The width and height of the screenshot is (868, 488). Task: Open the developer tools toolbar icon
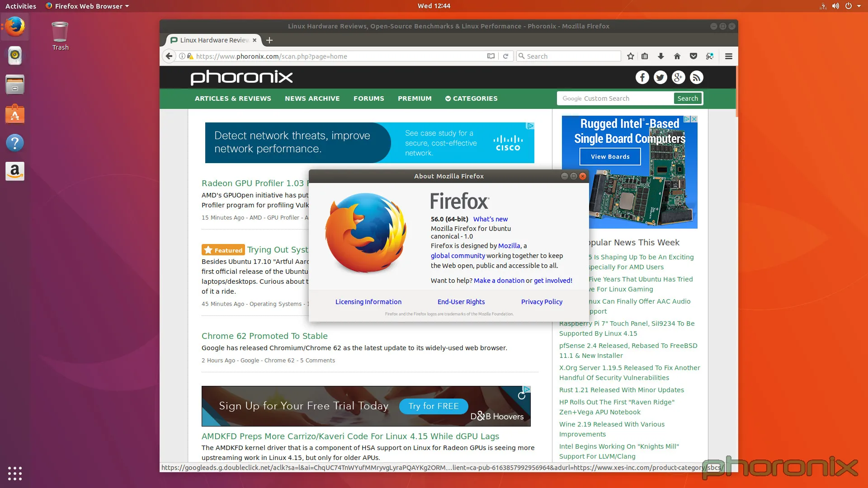coord(709,56)
